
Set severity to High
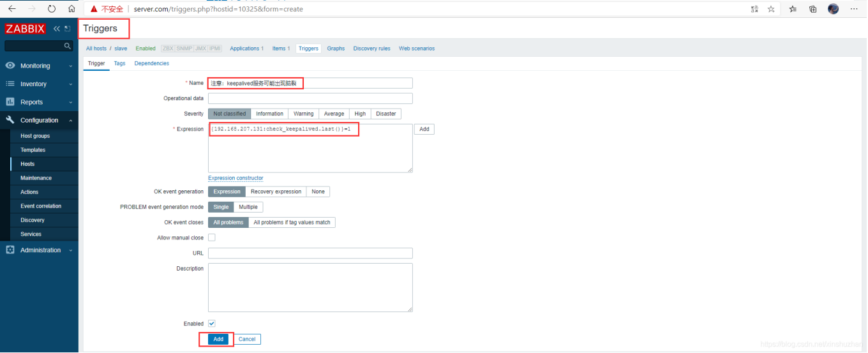click(360, 114)
